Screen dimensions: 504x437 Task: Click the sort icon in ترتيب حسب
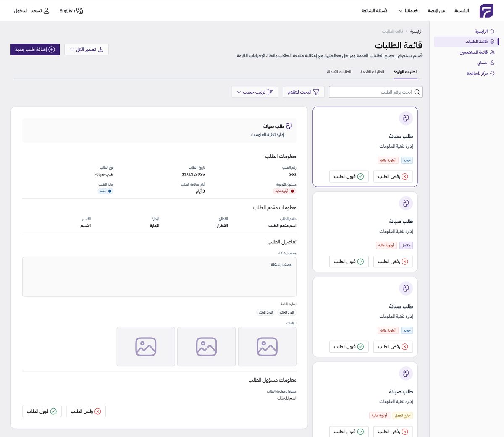click(x=270, y=92)
